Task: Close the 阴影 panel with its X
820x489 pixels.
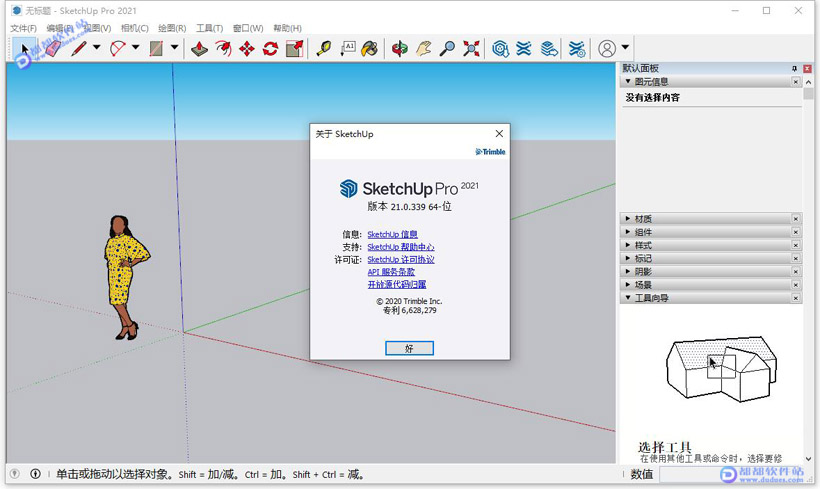Action: [x=795, y=271]
